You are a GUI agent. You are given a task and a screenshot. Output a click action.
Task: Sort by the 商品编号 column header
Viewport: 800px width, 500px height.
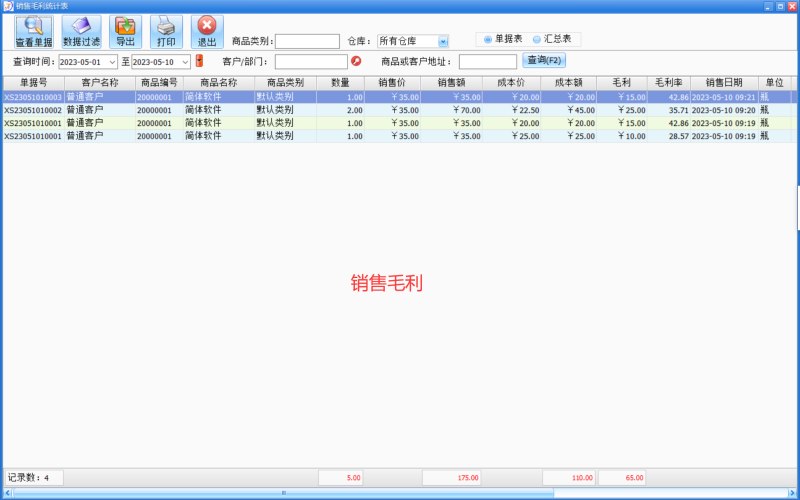(x=160, y=83)
